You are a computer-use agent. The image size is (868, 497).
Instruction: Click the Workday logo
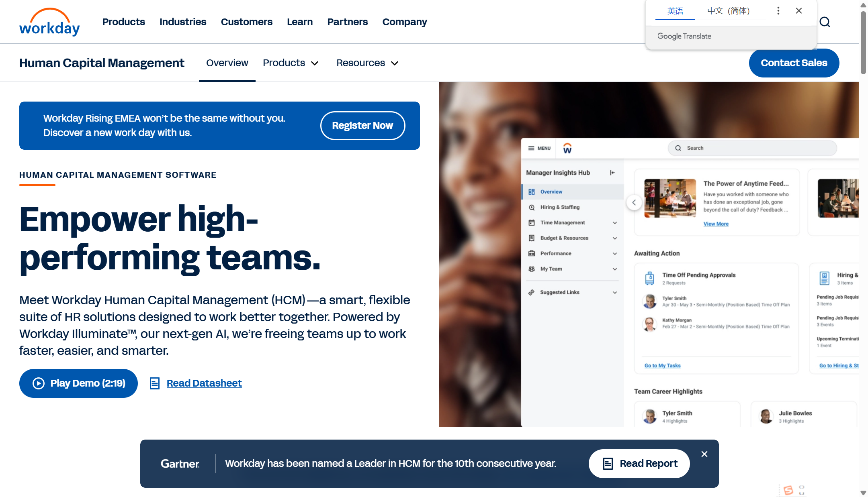pos(49,22)
